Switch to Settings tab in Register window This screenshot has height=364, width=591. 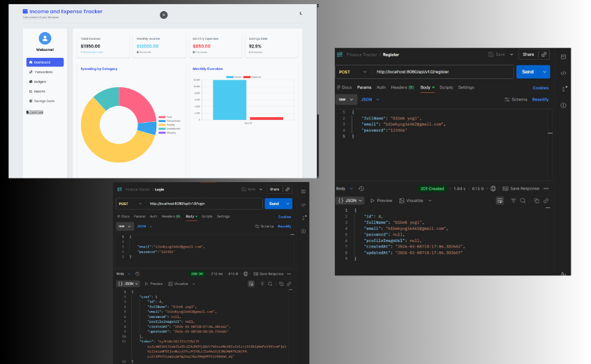pos(466,87)
